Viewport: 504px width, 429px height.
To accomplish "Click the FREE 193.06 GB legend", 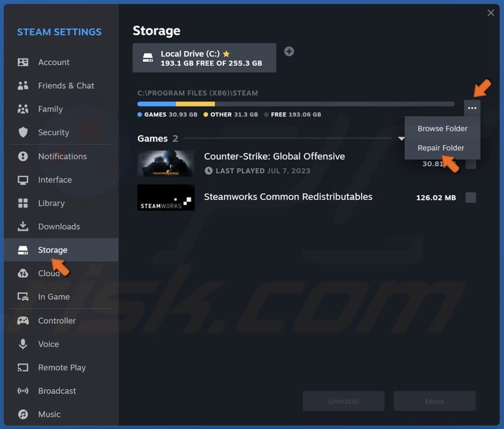I will (x=292, y=114).
